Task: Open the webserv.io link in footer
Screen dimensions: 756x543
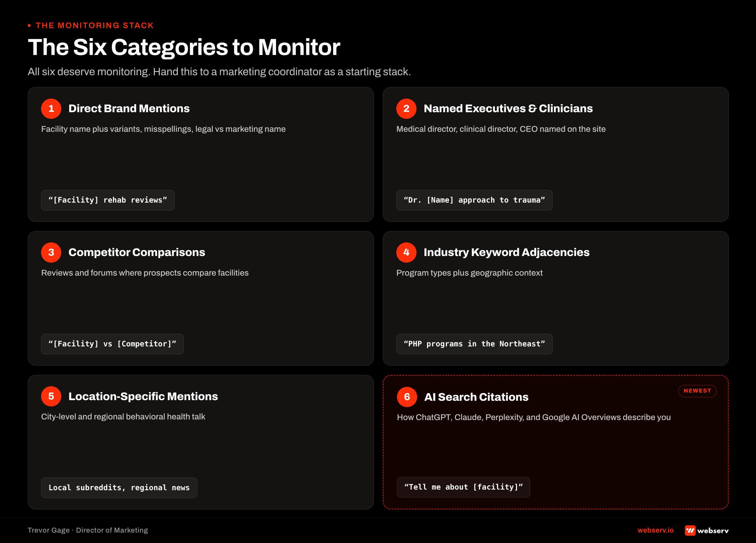Action: (655, 530)
